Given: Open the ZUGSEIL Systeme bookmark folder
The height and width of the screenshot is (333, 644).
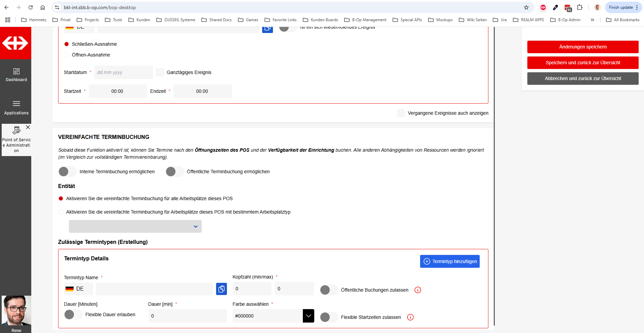Looking at the screenshot, I should click(x=176, y=20).
